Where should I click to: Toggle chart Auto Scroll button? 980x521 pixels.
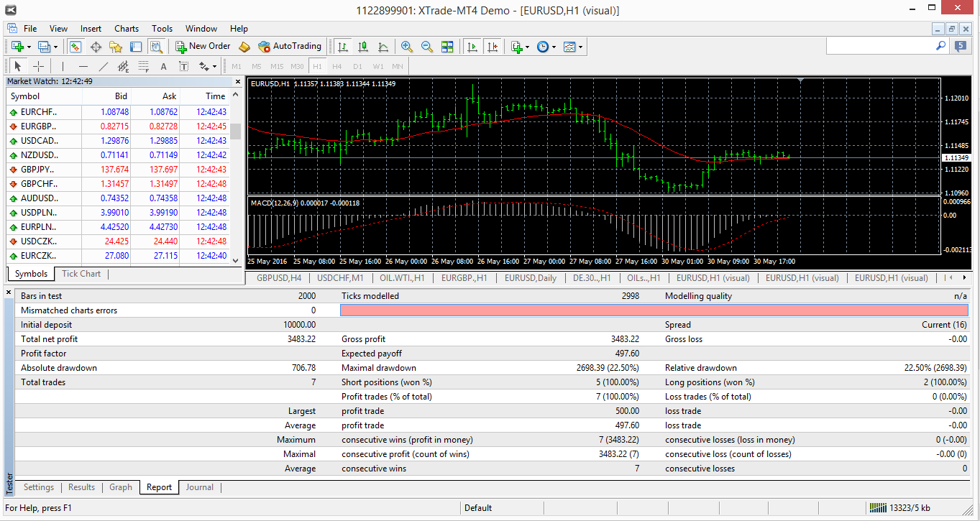[x=472, y=47]
